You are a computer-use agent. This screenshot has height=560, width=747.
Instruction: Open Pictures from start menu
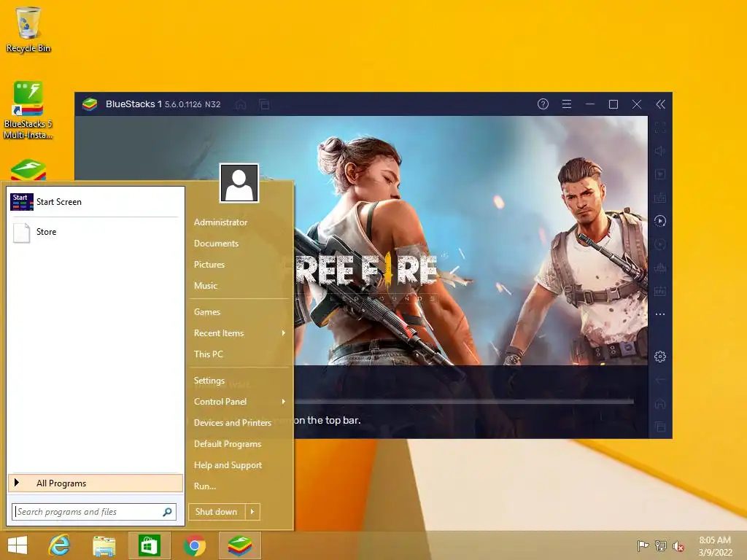click(209, 264)
